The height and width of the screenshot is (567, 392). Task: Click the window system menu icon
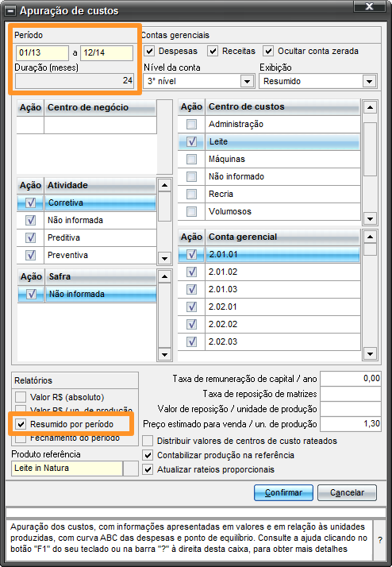click(11, 11)
